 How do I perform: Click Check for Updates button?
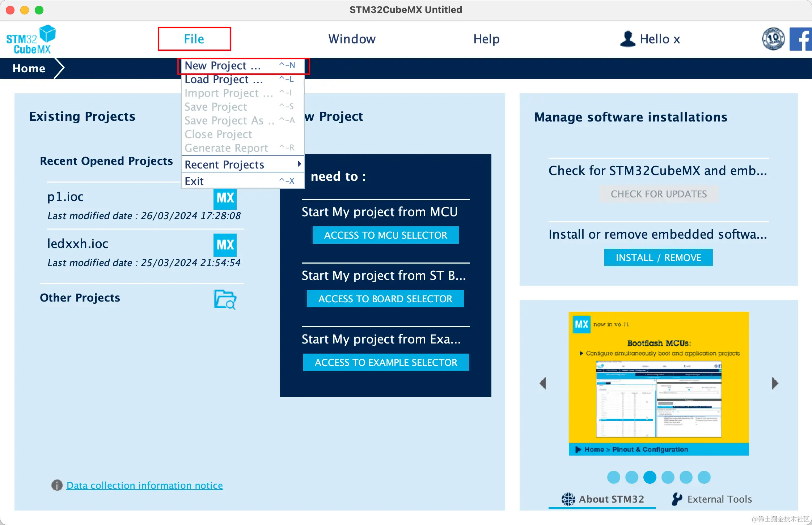[x=659, y=194]
